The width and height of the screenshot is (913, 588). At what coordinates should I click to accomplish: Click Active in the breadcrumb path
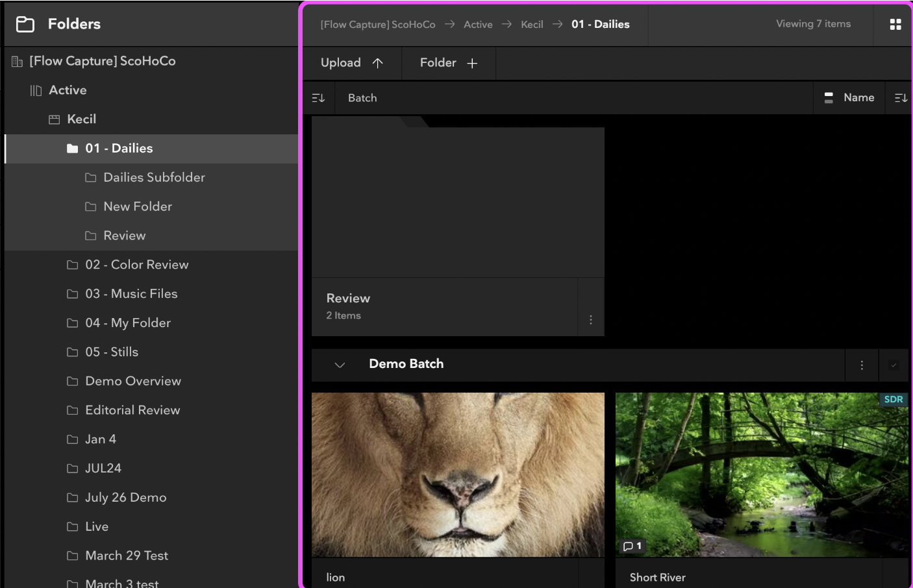tap(478, 25)
